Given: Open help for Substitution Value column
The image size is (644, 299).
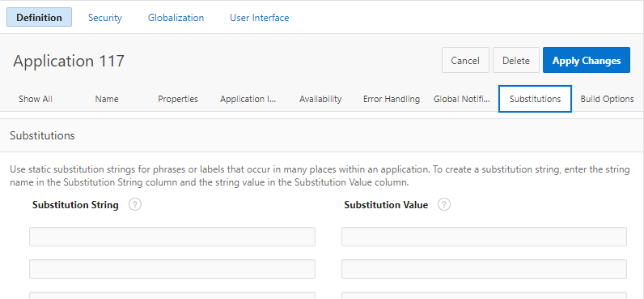Looking at the screenshot, I should coord(444,204).
